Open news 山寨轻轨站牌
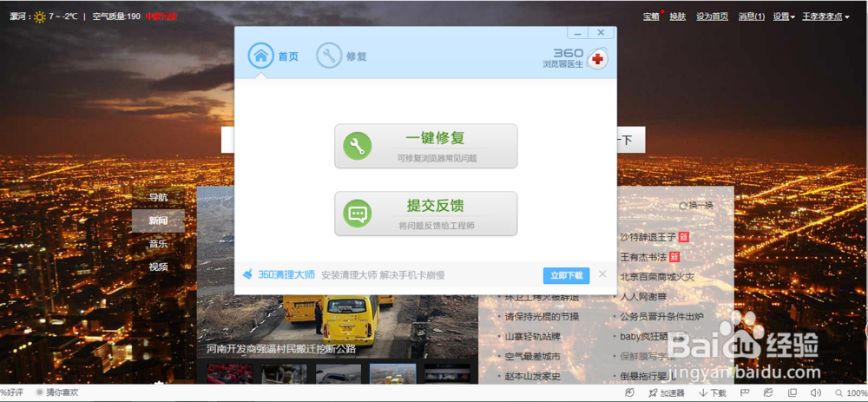 [533, 337]
